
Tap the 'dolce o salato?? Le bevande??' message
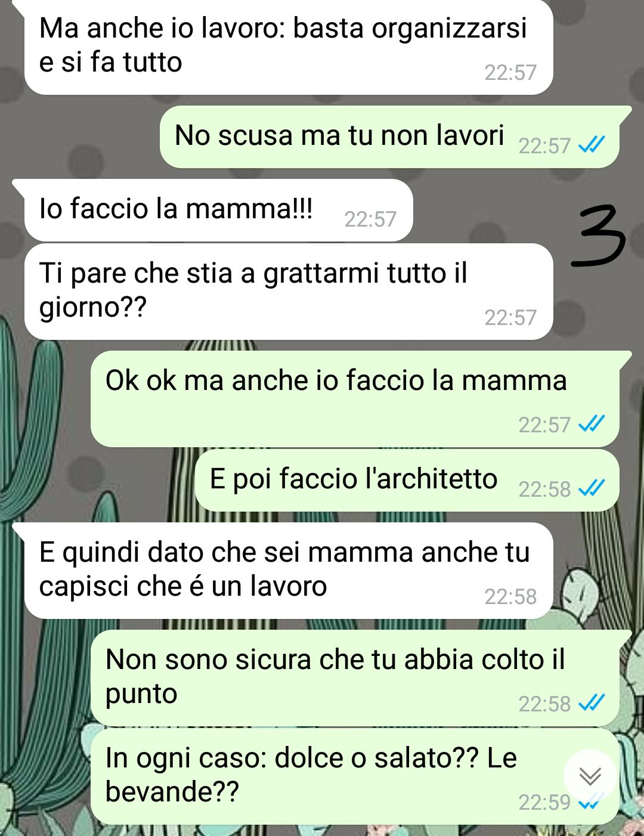click(355, 776)
